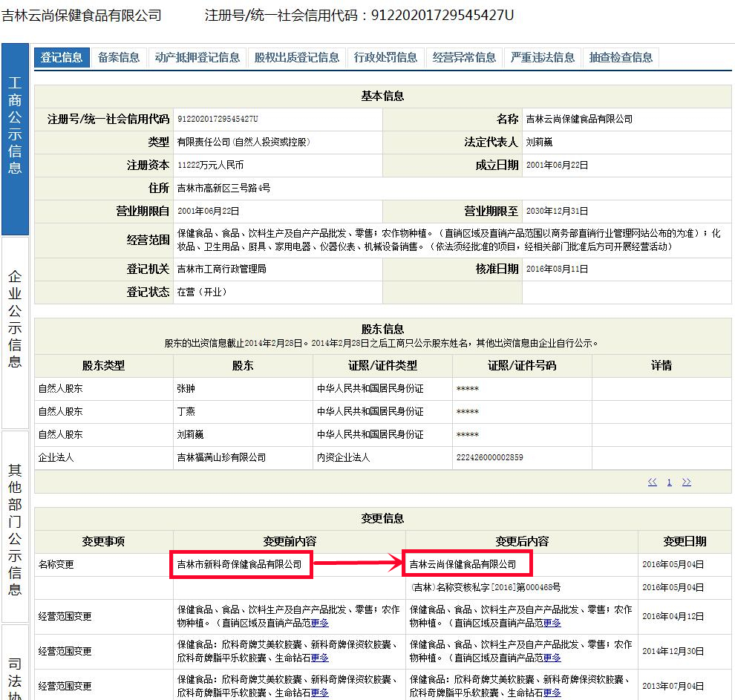The height and width of the screenshot is (700, 735).
Task: Select the 股权出质登记信息 tab
Action: coord(297,58)
